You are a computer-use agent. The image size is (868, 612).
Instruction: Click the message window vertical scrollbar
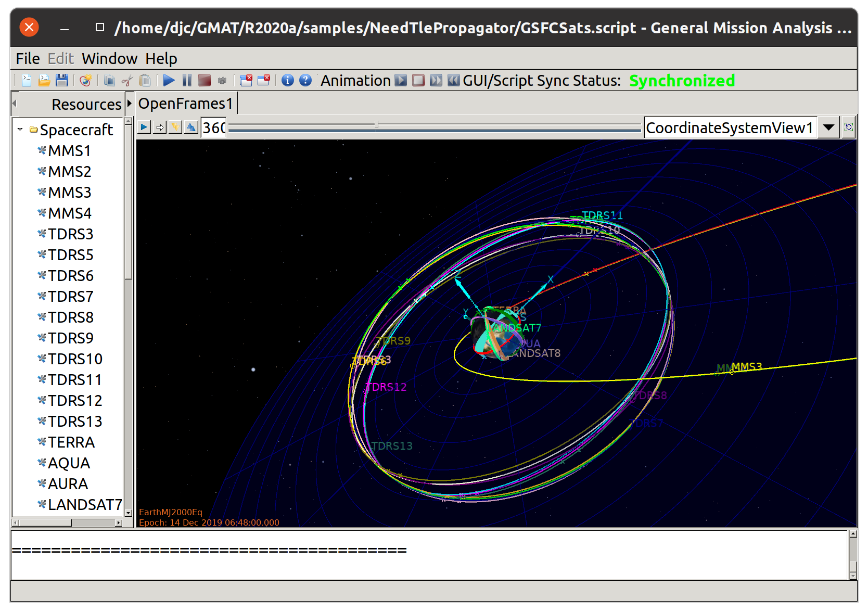point(853,555)
